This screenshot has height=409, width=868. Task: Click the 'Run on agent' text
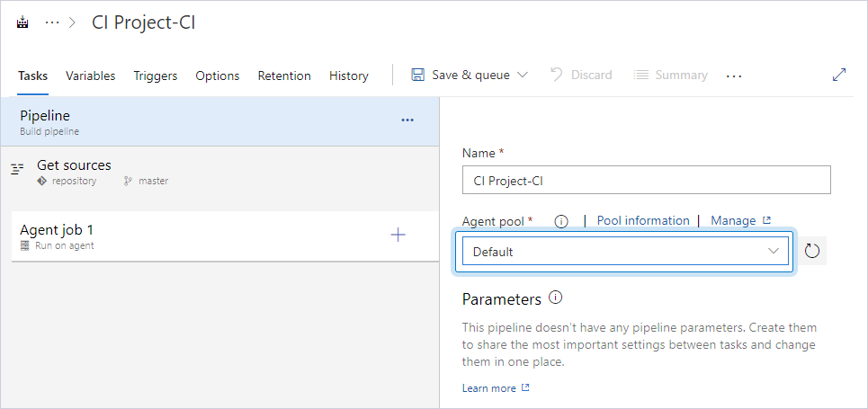tap(64, 245)
